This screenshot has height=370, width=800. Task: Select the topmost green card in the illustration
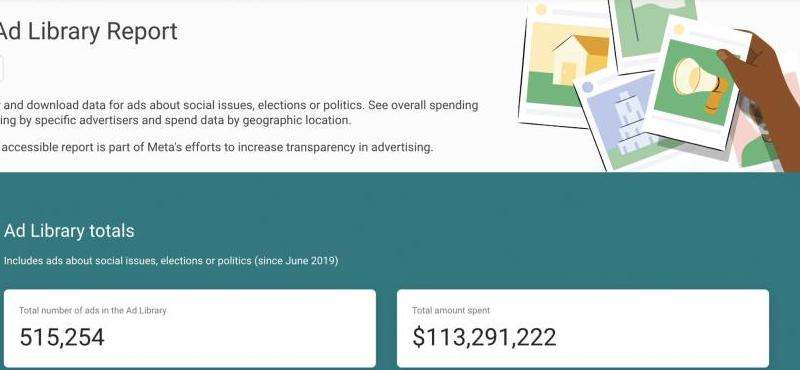[654, 33]
